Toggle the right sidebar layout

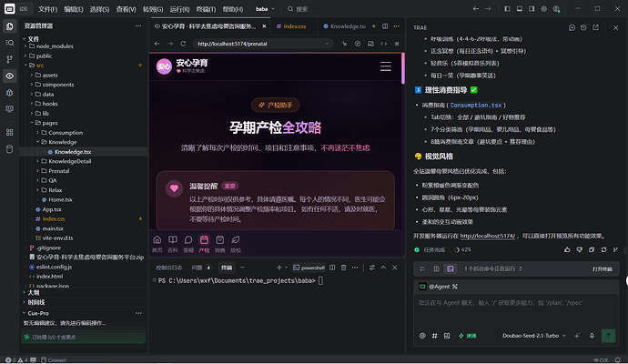(532, 9)
